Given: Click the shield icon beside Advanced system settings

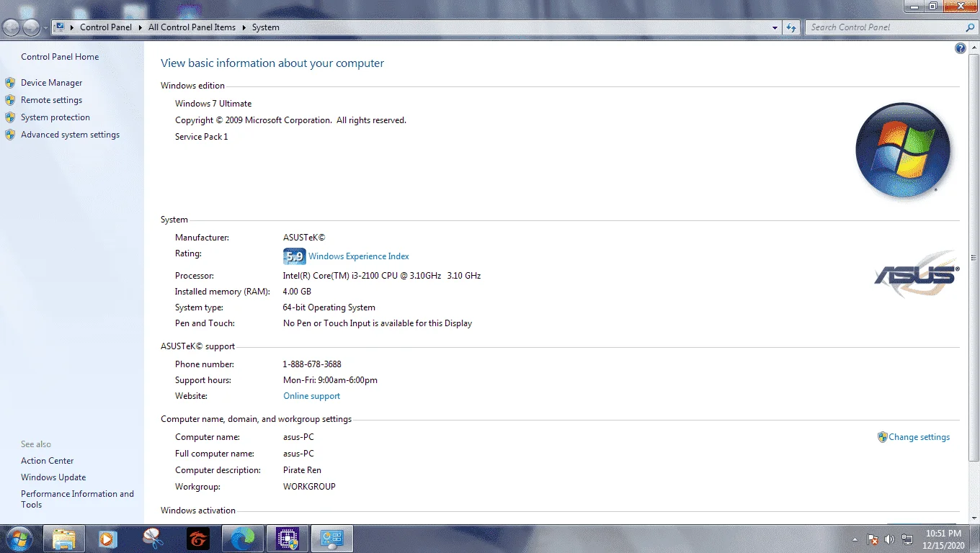Looking at the screenshot, I should (x=10, y=135).
